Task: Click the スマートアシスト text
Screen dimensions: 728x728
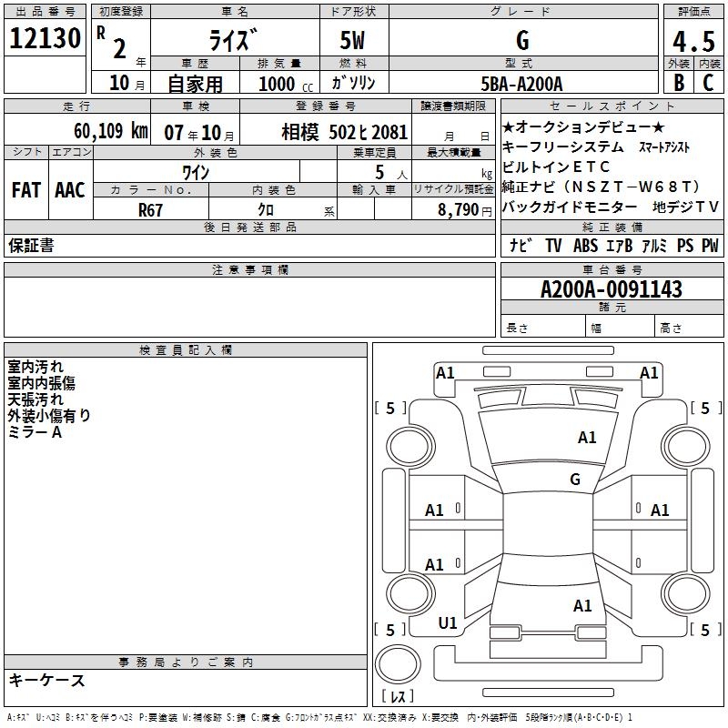Action: point(664,147)
